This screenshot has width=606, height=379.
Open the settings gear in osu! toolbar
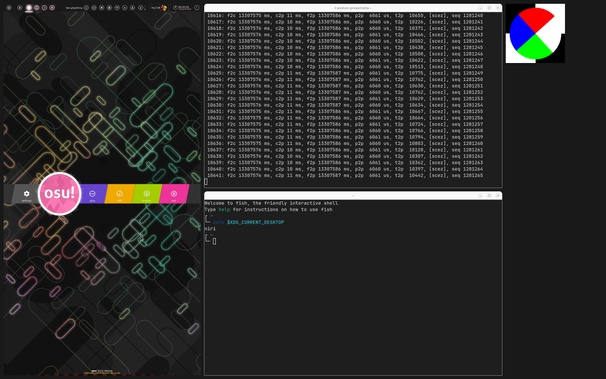pyautogui.click(x=9, y=8)
